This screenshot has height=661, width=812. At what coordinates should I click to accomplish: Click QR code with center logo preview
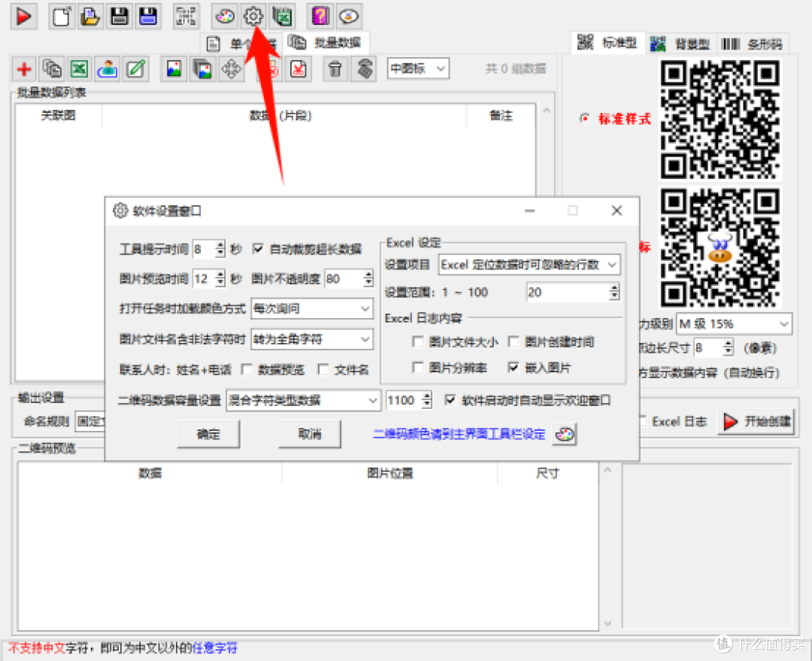(x=720, y=247)
